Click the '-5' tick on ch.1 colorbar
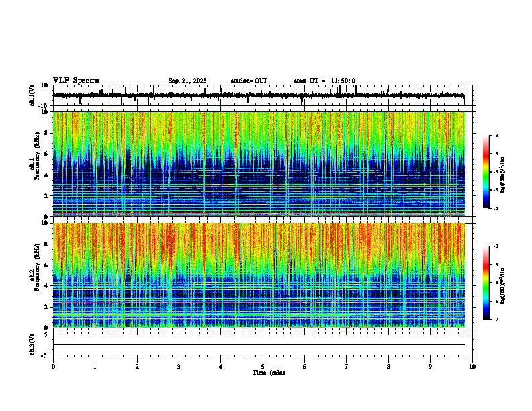This screenshot has width=532, height=411. tap(496, 172)
